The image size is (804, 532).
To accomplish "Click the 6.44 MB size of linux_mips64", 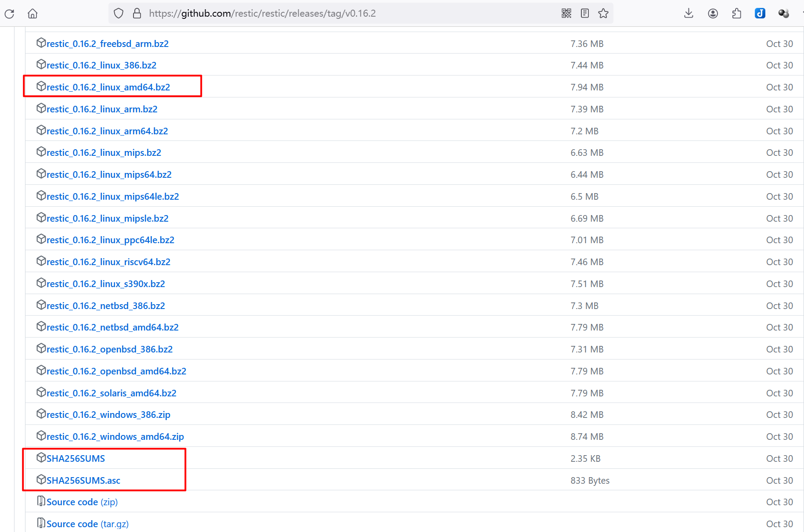I will [x=587, y=175].
